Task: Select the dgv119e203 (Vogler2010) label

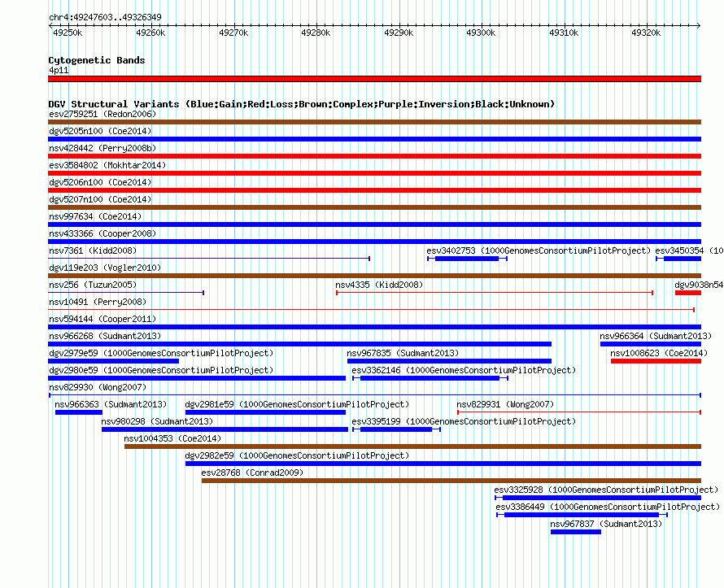Action: 105,268
